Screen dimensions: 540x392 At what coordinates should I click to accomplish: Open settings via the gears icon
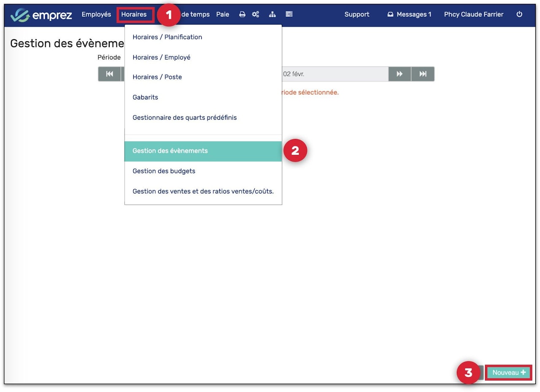coord(256,14)
